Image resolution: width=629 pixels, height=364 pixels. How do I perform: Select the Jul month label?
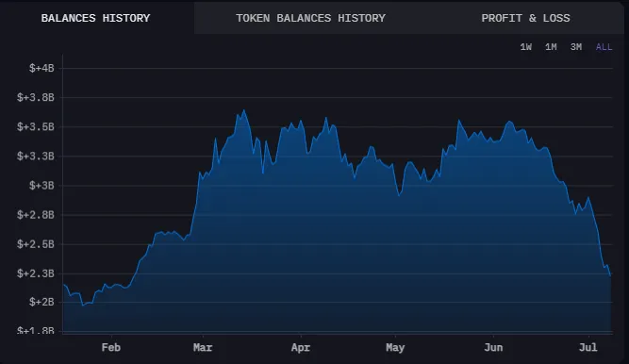(x=588, y=347)
